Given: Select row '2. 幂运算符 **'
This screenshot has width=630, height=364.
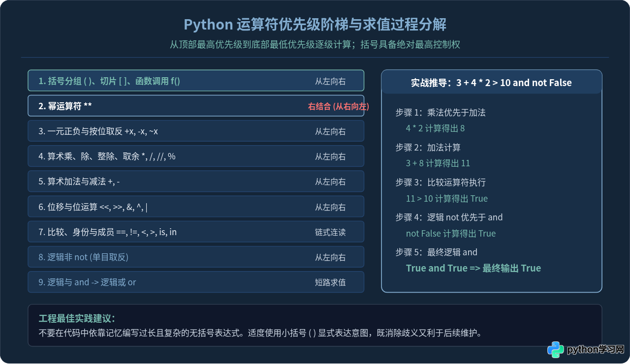Looking at the screenshot, I should click(196, 106).
